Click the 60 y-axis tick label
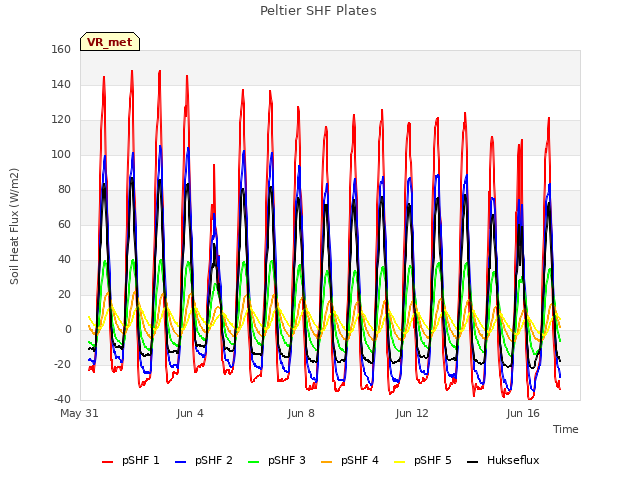Viewport: 640px width, 480px height. 64,225
